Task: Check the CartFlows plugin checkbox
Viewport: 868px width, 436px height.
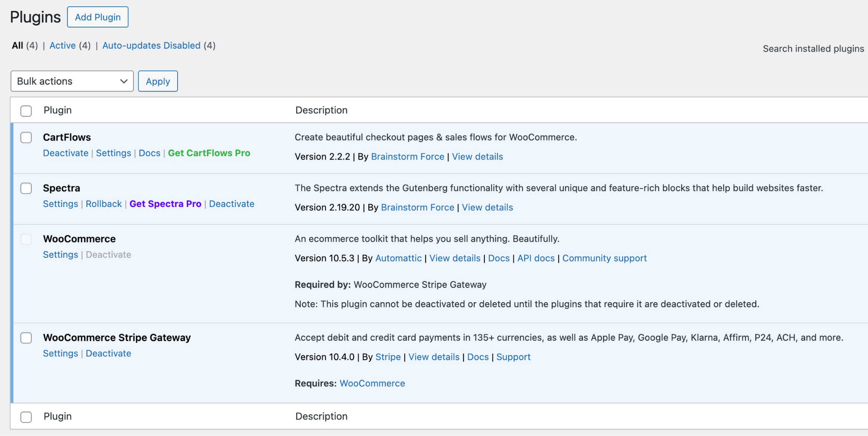Action: pyautogui.click(x=26, y=137)
